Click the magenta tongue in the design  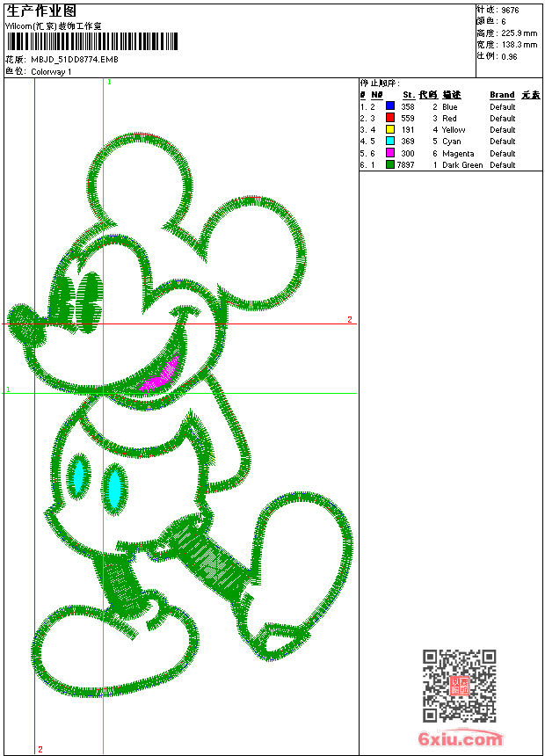click(x=161, y=375)
